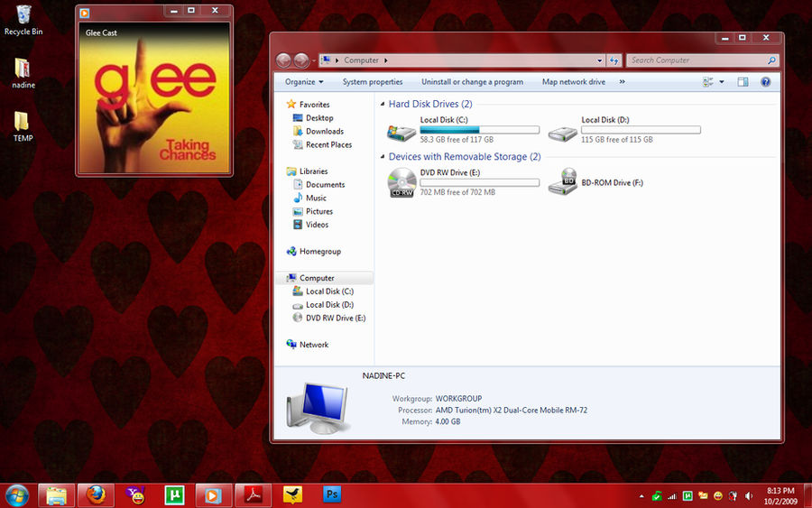Open the Windows Start orb

(17, 495)
